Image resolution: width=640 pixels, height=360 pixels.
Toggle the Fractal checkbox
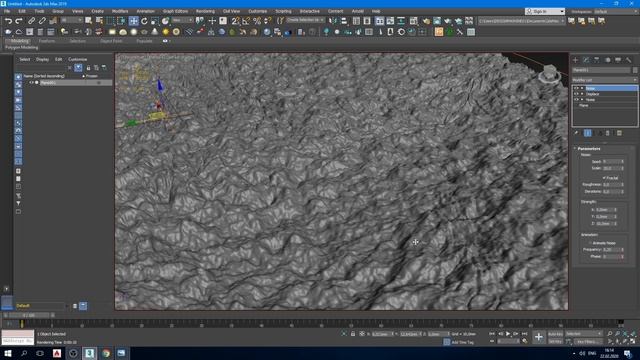(x=604, y=178)
